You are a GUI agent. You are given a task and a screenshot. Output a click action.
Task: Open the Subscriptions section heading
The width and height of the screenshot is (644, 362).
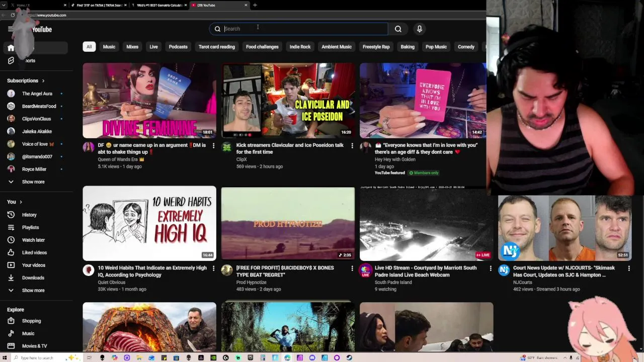coord(26,80)
